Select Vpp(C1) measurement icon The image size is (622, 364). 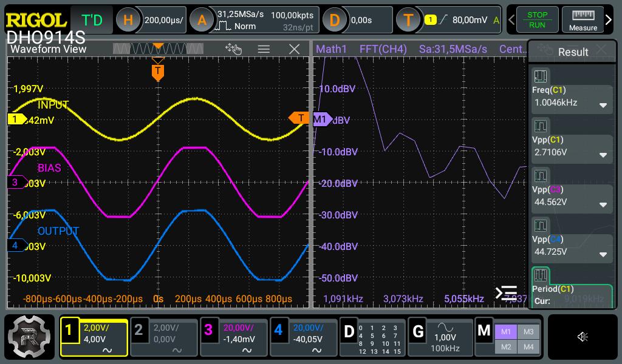pyautogui.click(x=540, y=126)
